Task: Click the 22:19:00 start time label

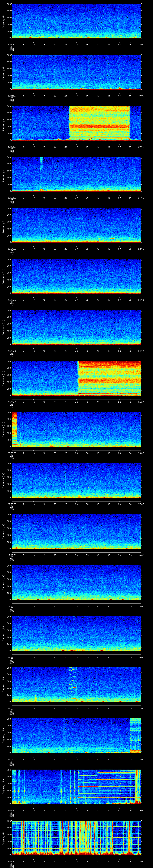Action: pyautogui.click(x=12, y=146)
